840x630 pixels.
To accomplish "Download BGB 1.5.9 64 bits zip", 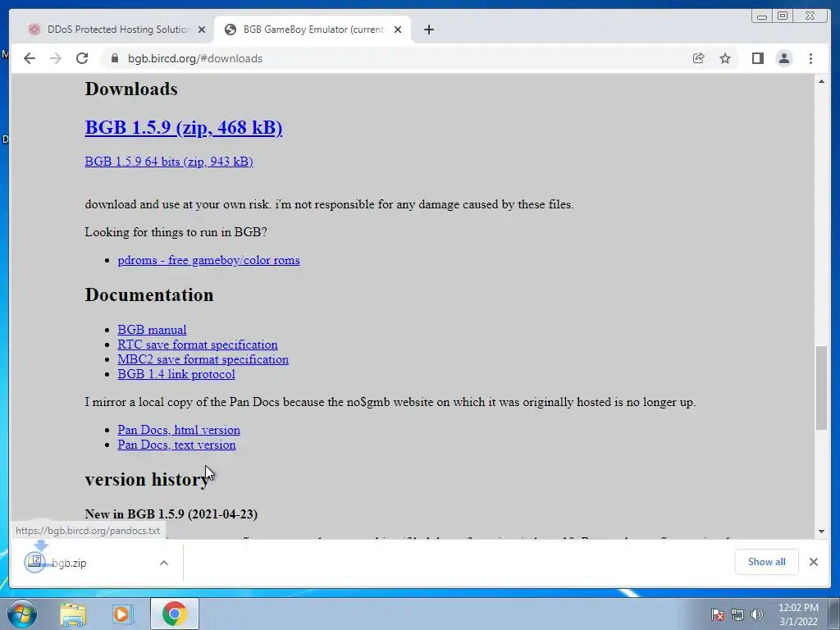I will [x=169, y=162].
